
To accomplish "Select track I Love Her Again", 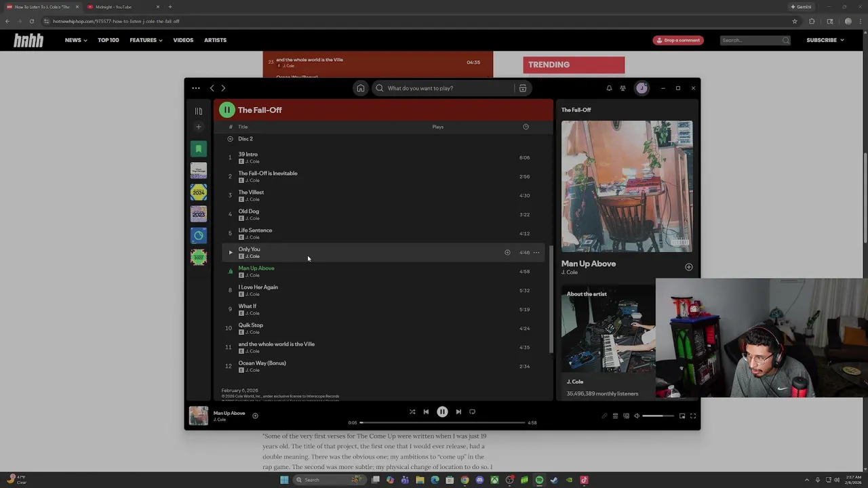I will 383,290.
